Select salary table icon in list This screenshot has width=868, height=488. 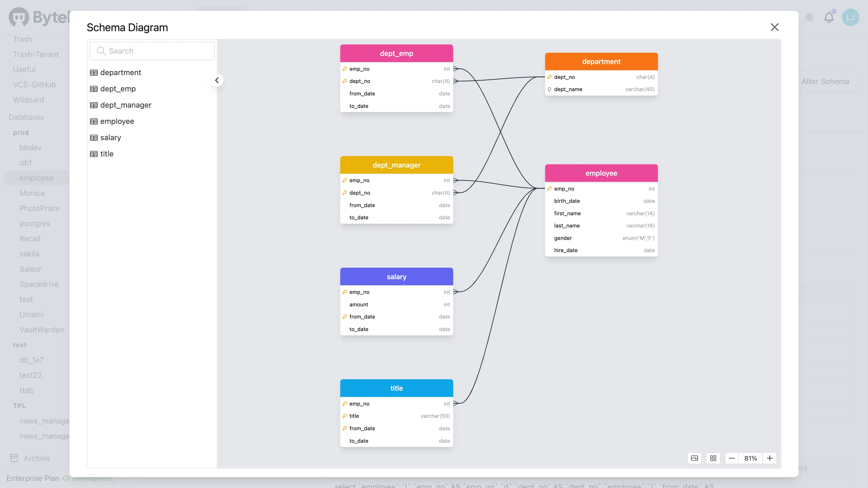click(x=94, y=138)
